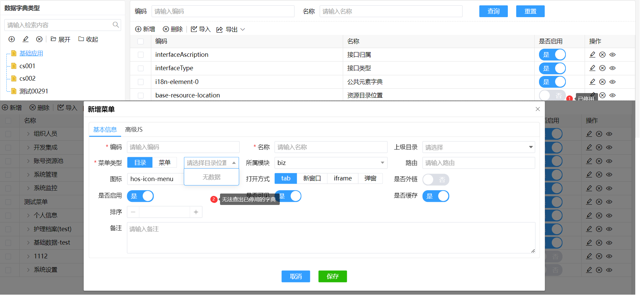Check the base-resource-location row checkbox
644x296 pixels.
pyautogui.click(x=141, y=95)
